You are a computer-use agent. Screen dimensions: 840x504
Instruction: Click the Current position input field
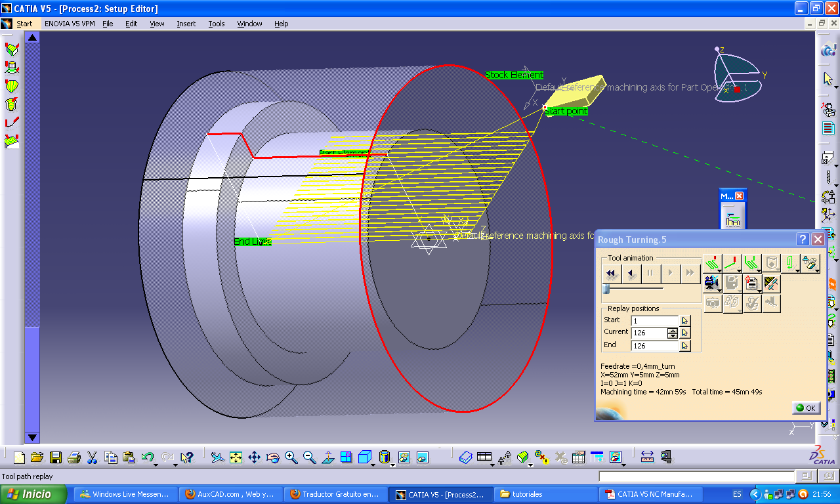(x=649, y=333)
